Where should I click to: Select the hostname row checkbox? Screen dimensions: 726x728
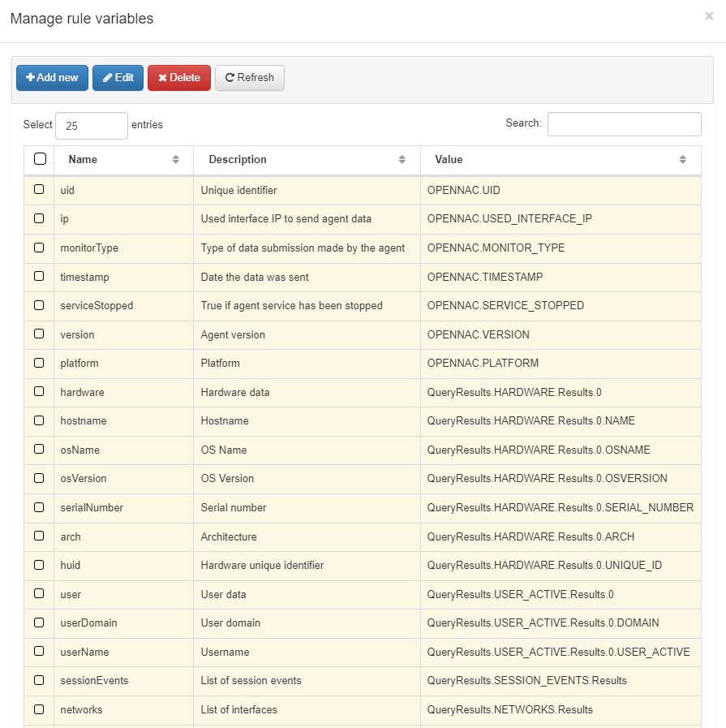pos(39,420)
